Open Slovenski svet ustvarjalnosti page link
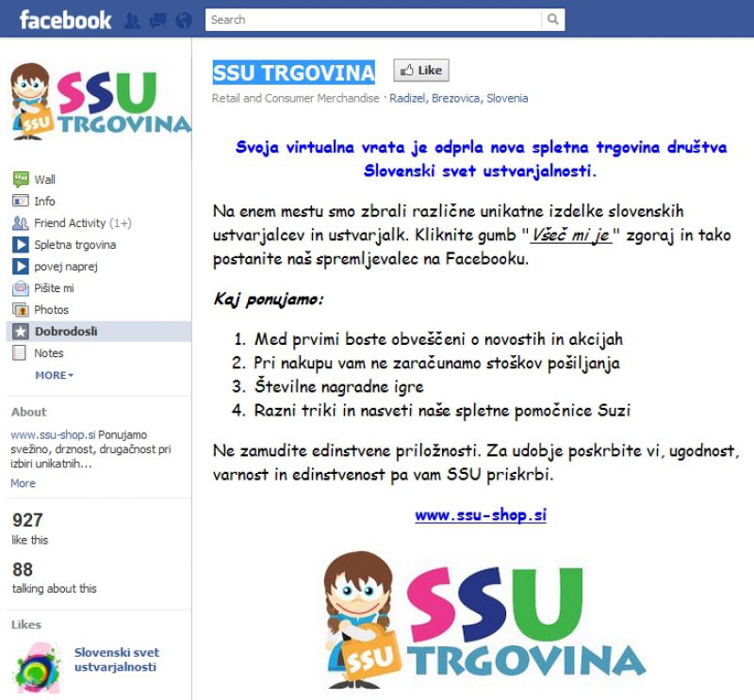Screen dimensions: 754x700 (116, 659)
